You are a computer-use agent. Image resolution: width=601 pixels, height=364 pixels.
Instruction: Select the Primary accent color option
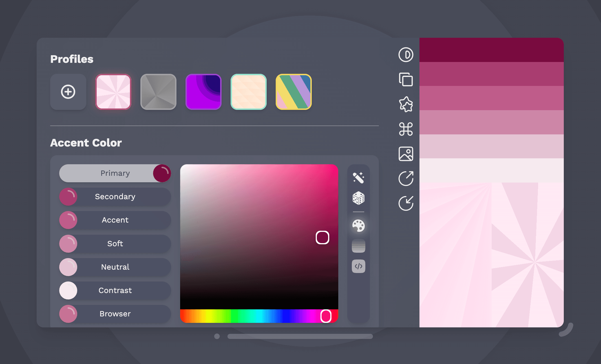pos(115,173)
